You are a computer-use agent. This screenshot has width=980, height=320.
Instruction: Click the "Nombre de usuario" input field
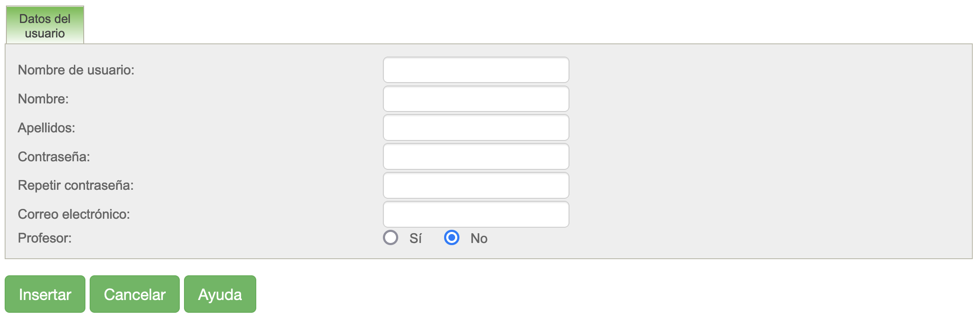pos(476,70)
